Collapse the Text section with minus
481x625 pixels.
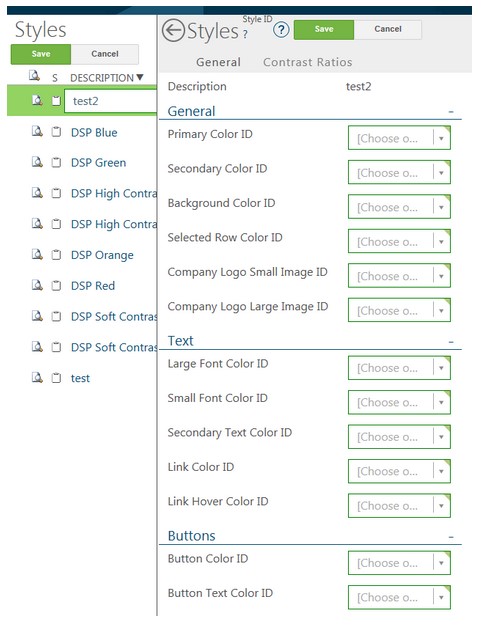coord(451,342)
